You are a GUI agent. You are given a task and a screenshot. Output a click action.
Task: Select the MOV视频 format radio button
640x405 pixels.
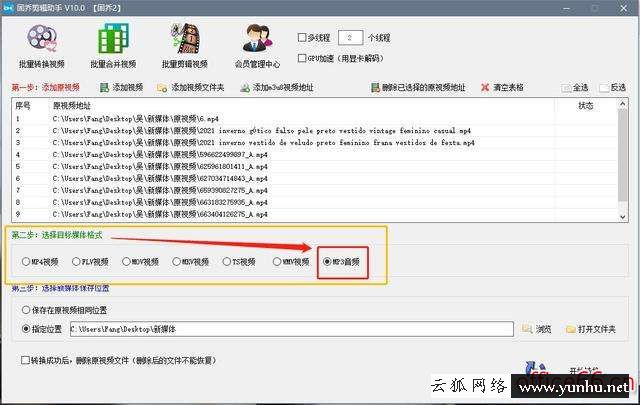pyautogui.click(x=127, y=262)
